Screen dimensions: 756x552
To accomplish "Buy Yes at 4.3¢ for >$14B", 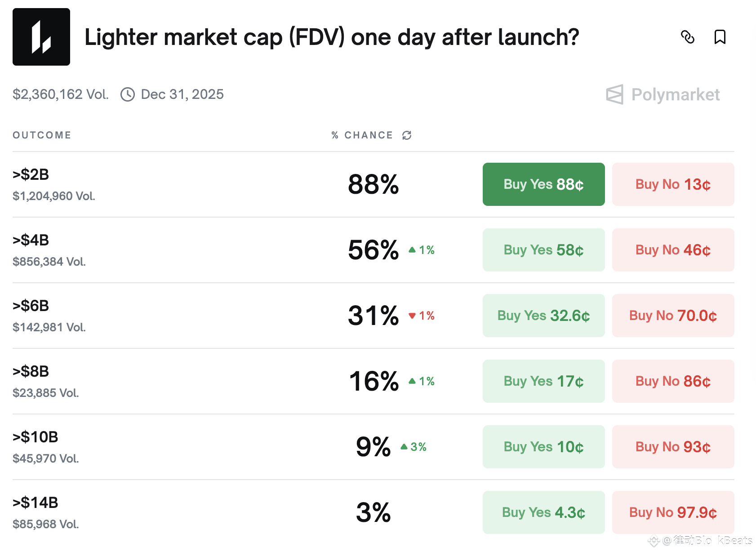I will tap(543, 512).
